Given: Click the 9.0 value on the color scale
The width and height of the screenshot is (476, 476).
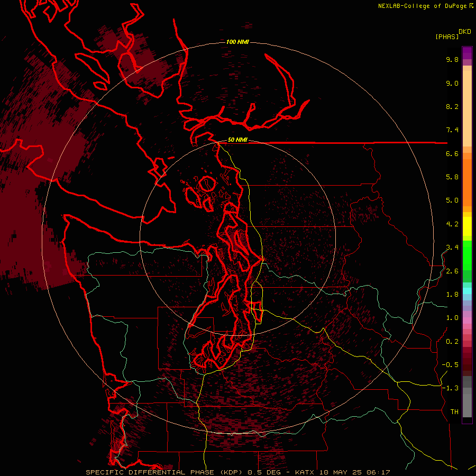Looking at the screenshot, I should (x=452, y=83).
